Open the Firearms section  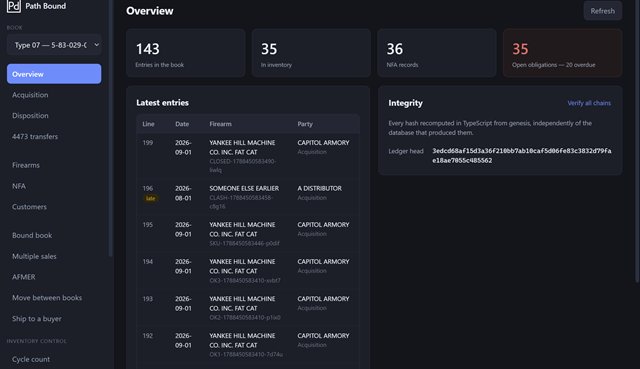[54, 165]
